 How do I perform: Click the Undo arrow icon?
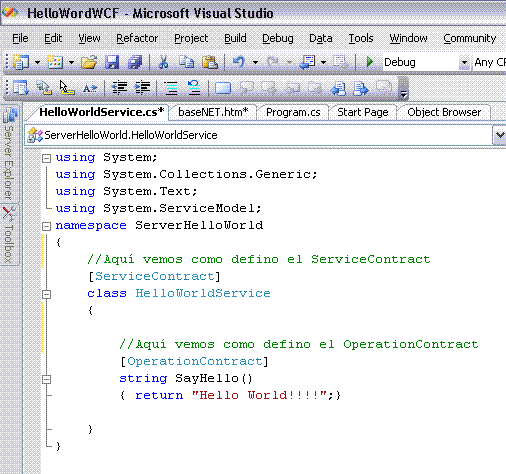tap(239, 62)
